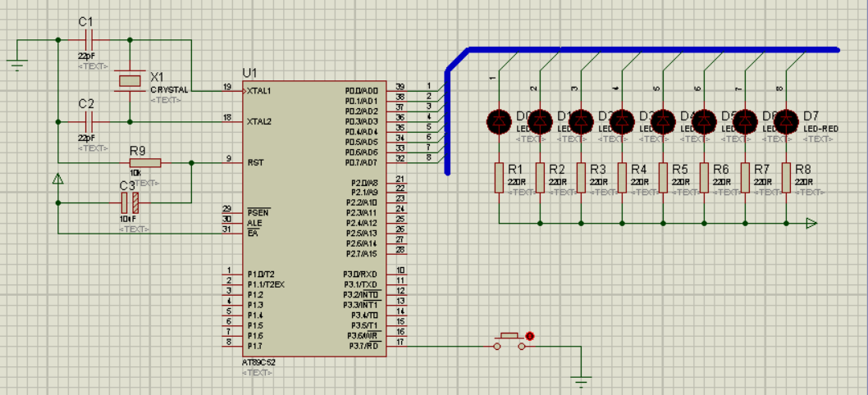Click the ALE pin label
The image size is (868, 395).
254,223
